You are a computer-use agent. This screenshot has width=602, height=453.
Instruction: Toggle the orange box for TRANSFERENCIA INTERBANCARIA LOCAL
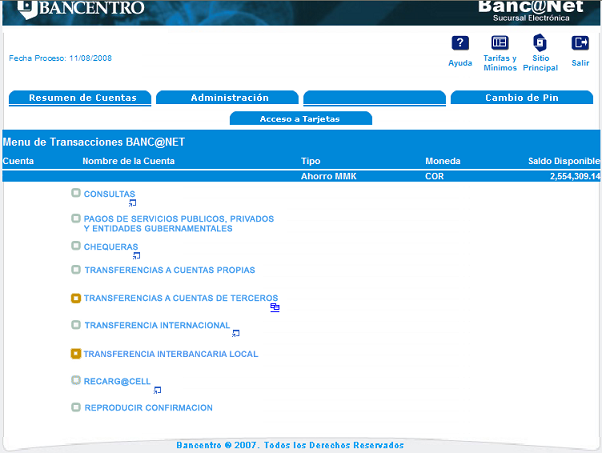[76, 354]
